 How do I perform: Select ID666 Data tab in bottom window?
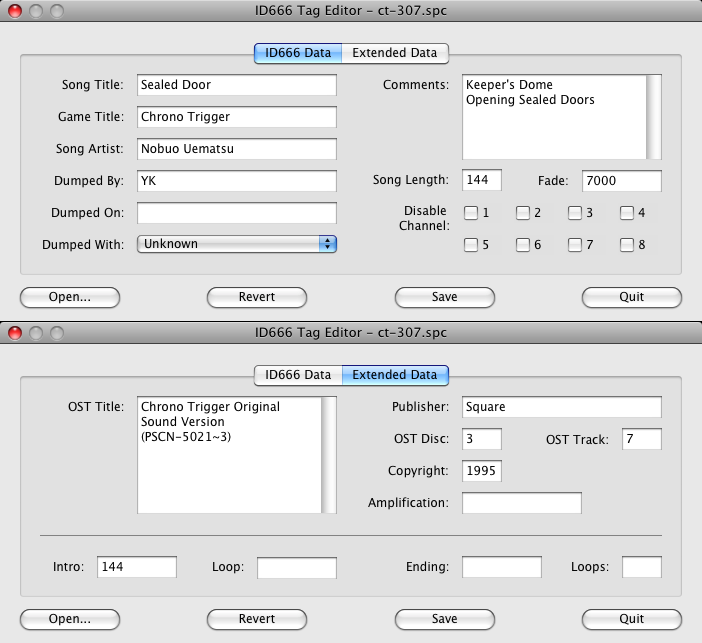[298, 375]
